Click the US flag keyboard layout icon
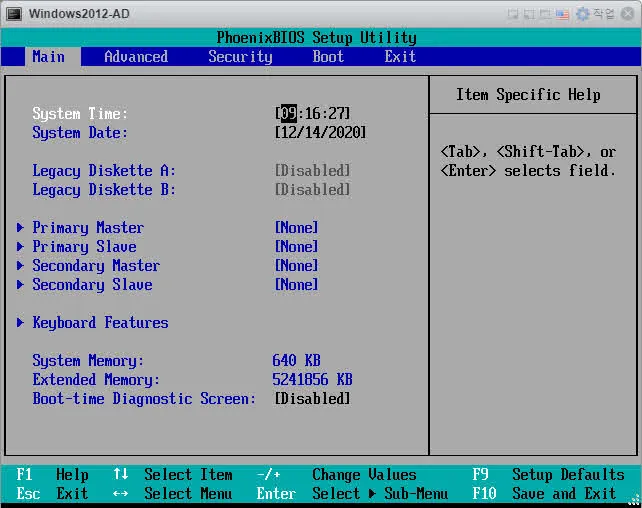 tap(562, 15)
